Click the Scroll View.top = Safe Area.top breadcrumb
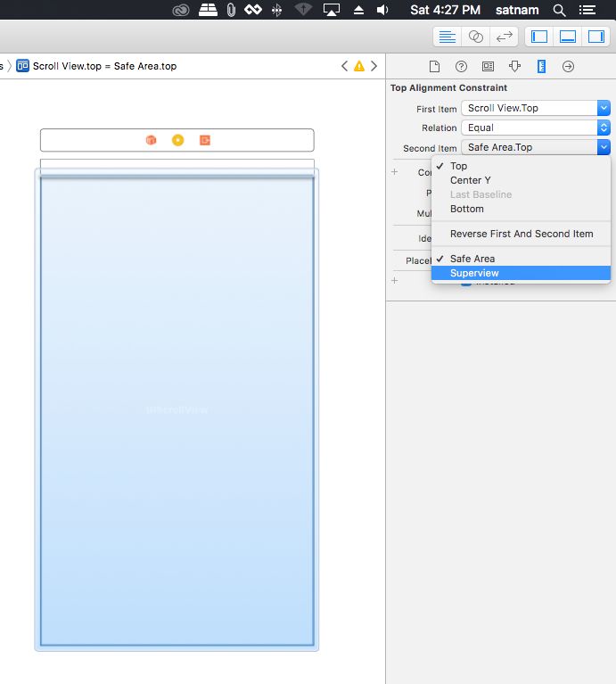The height and width of the screenshot is (684, 616). 104,66
